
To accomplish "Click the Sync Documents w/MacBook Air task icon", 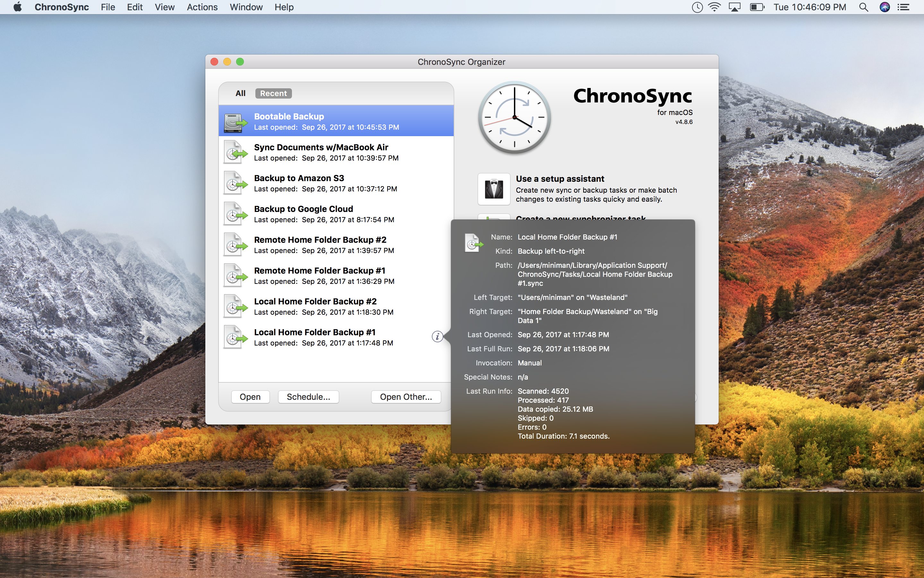I will pos(235,152).
